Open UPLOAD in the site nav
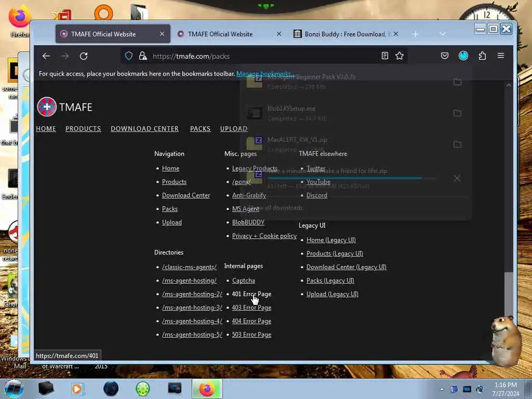Image resolution: width=532 pixels, height=399 pixels. pyautogui.click(x=234, y=129)
